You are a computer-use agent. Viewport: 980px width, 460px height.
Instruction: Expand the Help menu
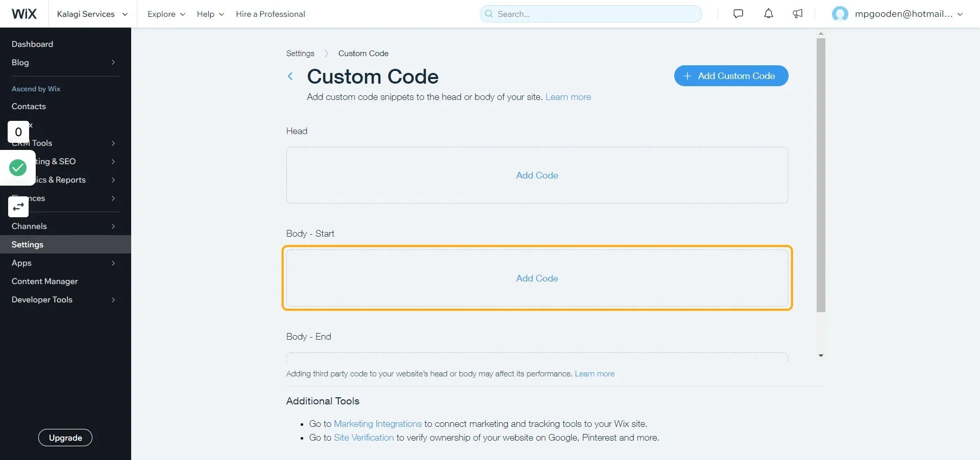click(x=210, y=14)
